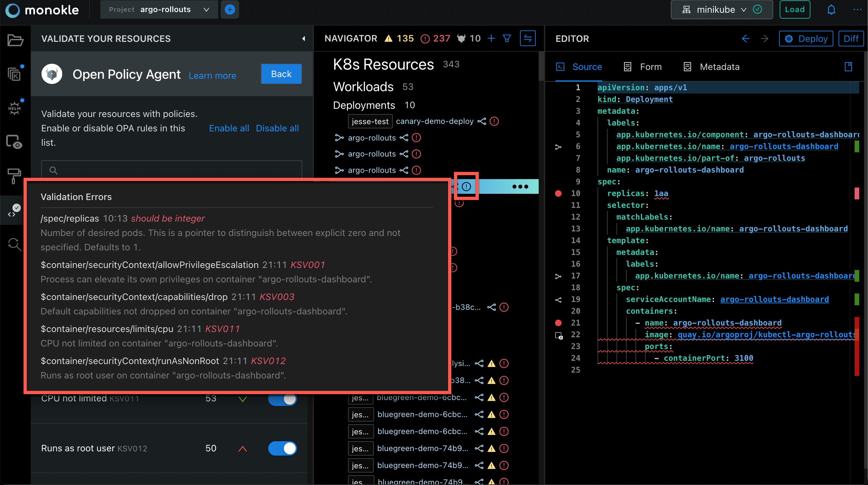Focus the OPA rules search field
This screenshot has height=485, width=868.
(x=171, y=170)
